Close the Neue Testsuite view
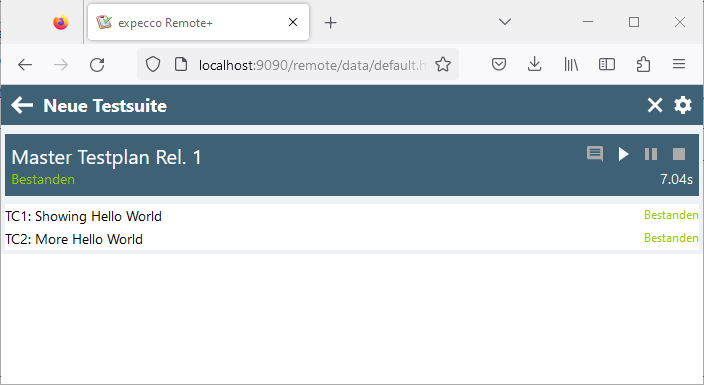The width and height of the screenshot is (704, 385). (x=655, y=105)
